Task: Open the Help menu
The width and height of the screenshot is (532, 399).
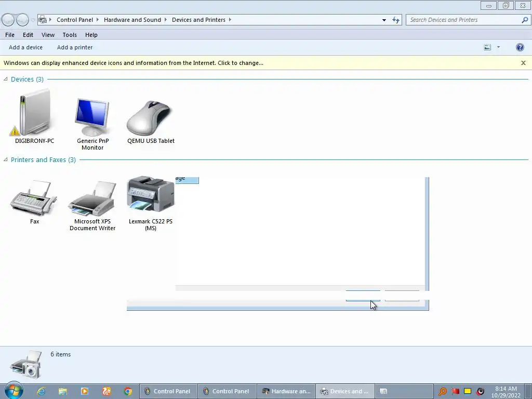Action: point(91,35)
